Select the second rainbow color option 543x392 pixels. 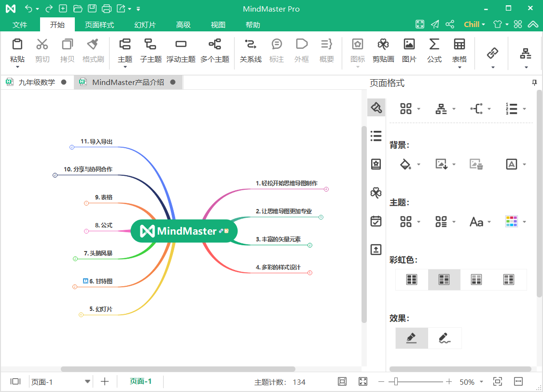[x=444, y=280]
